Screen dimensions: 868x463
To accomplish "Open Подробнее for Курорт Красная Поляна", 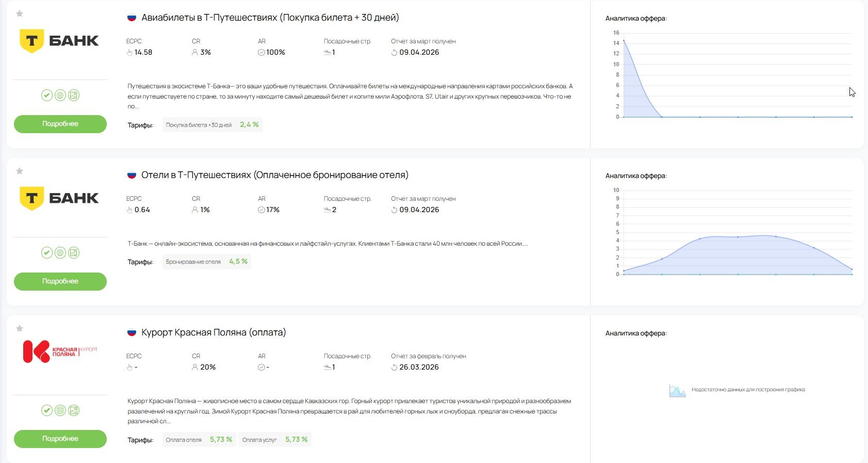I will tap(60, 439).
